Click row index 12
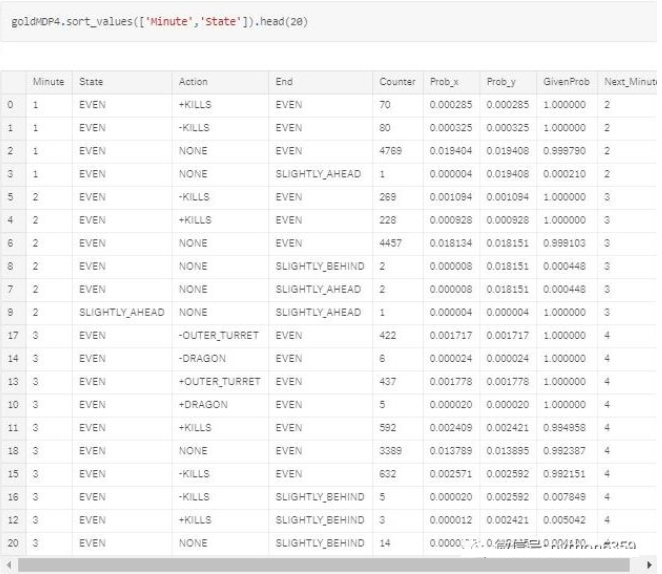 [13, 520]
